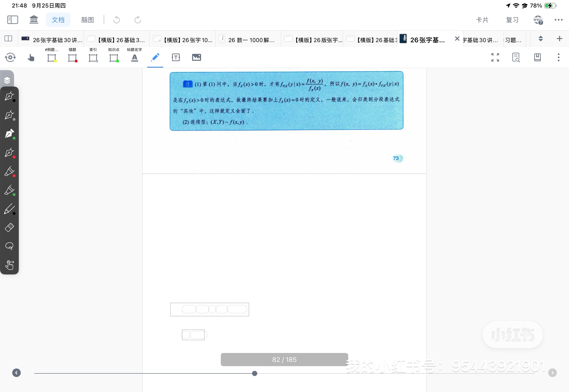This screenshot has height=392, width=569.
Task: Open the layers stack button
Action: 7,80
